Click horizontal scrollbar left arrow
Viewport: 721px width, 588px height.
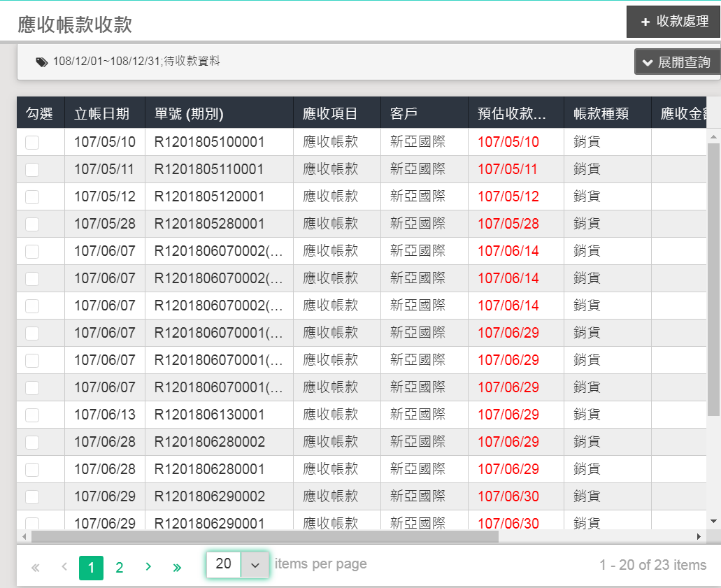24,536
